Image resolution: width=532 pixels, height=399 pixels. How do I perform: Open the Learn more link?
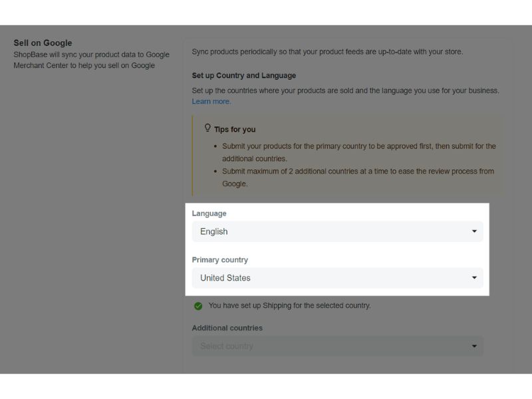[211, 102]
